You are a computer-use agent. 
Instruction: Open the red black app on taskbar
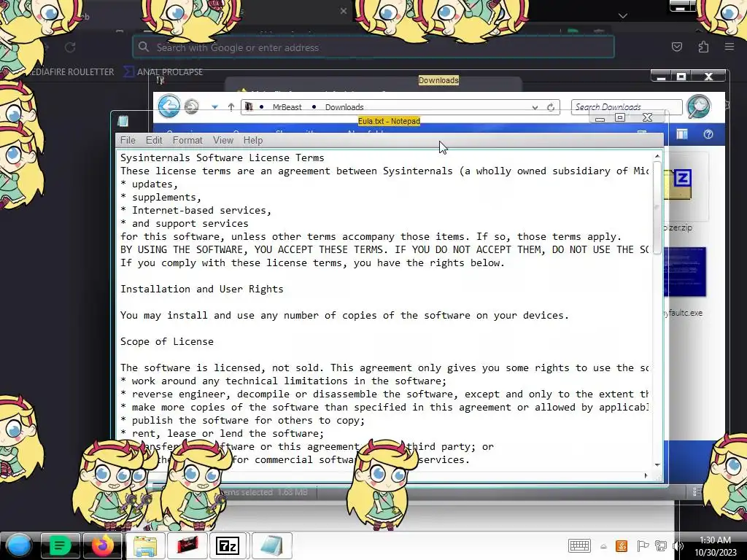pyautogui.click(x=187, y=545)
